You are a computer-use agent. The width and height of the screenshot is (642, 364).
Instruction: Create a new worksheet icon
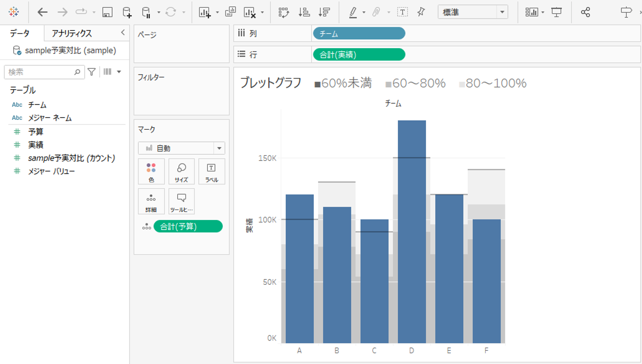(205, 12)
